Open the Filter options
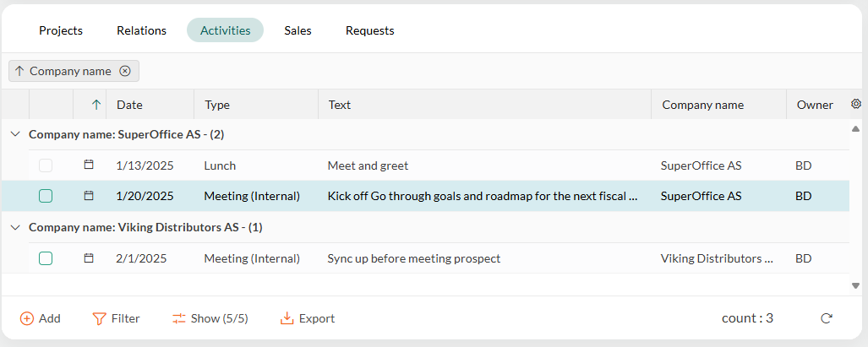868x347 pixels. coord(117,318)
